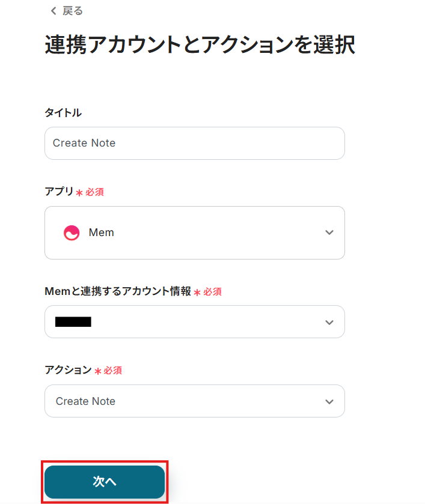Click the アプリ field label
The height and width of the screenshot is (504, 425).
[59, 192]
